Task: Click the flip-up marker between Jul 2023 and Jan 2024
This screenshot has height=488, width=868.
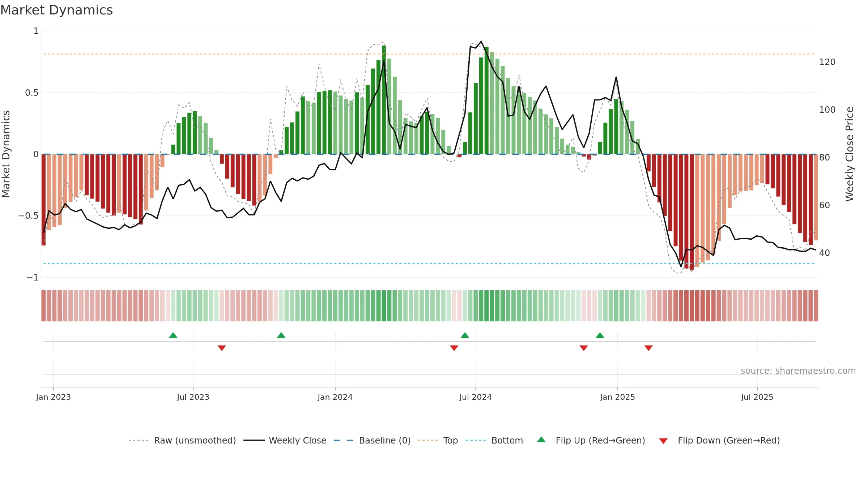Action: tap(281, 335)
